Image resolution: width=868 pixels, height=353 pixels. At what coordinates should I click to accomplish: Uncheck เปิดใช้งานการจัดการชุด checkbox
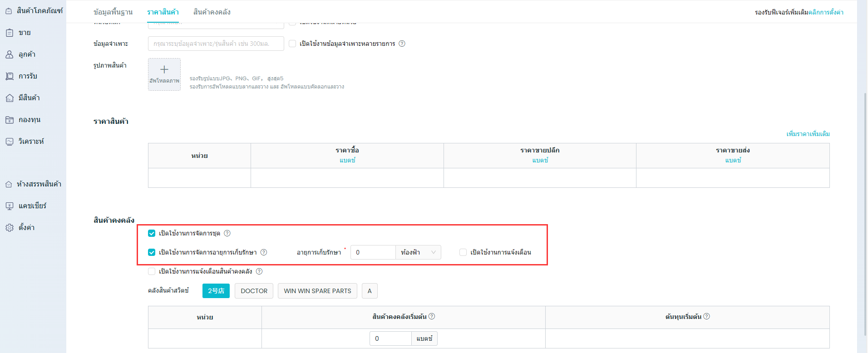[x=152, y=233]
